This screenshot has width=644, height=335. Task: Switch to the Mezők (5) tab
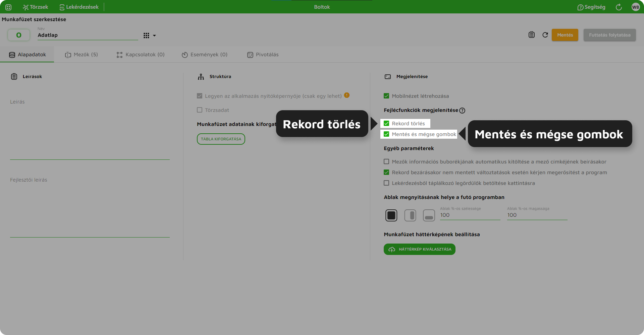(x=82, y=55)
